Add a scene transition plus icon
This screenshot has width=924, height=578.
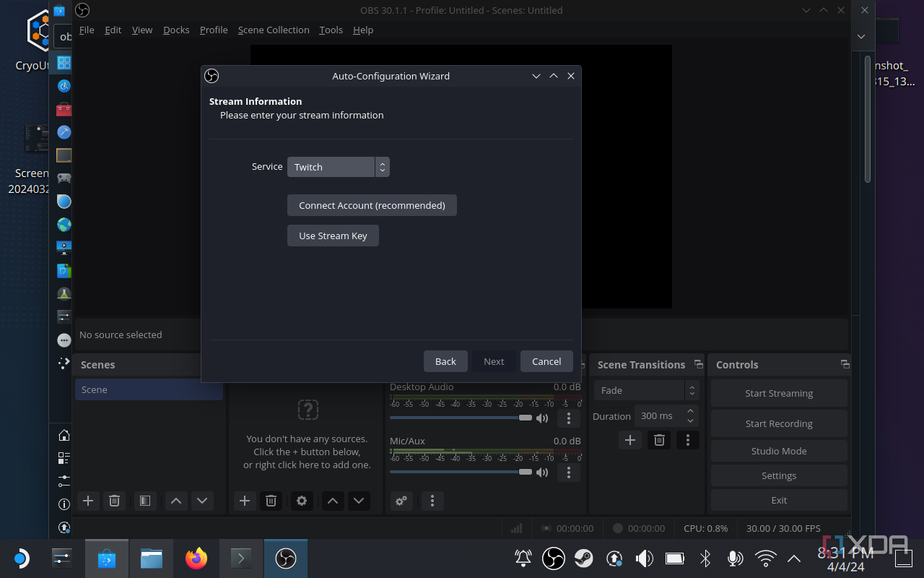[x=630, y=440]
